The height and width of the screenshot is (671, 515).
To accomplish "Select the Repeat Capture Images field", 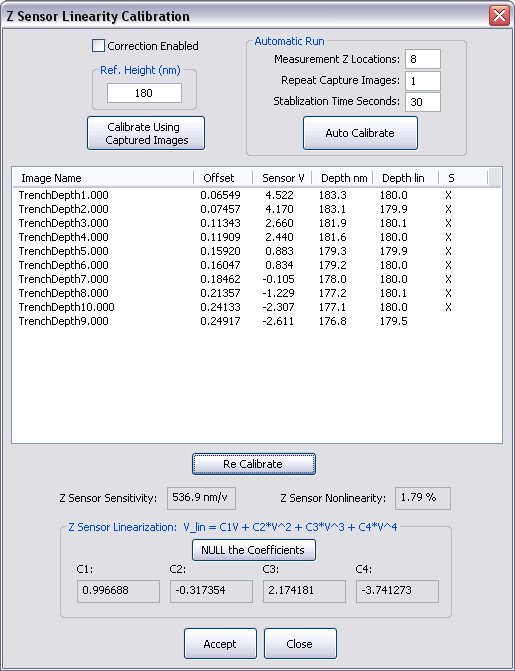I will click(423, 80).
